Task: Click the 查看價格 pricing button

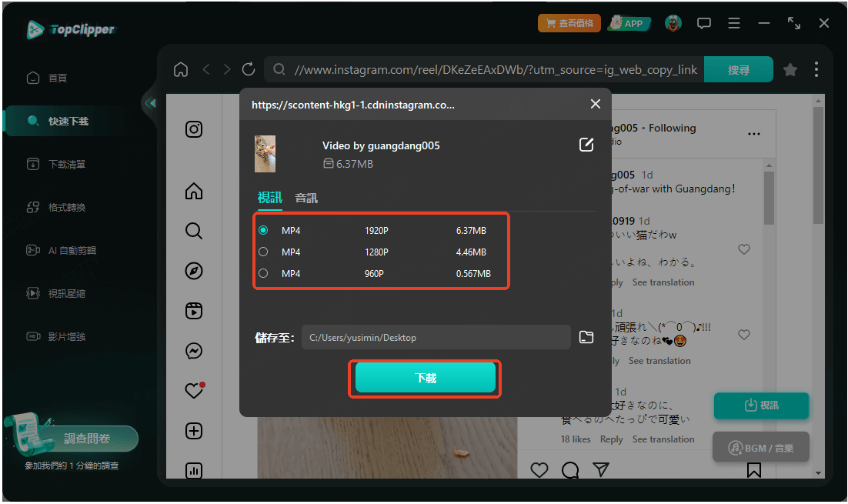Action: (569, 23)
